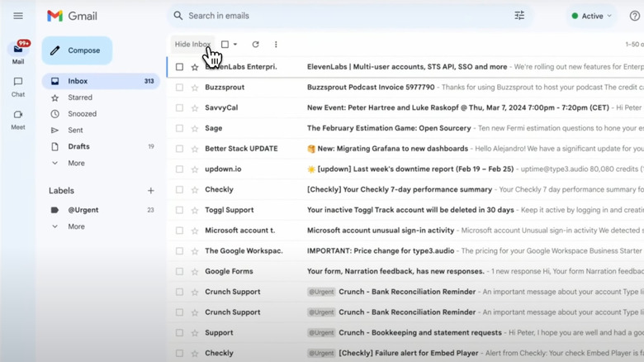Open the three-dot more options menu
This screenshot has width=644, height=362.
(x=276, y=45)
